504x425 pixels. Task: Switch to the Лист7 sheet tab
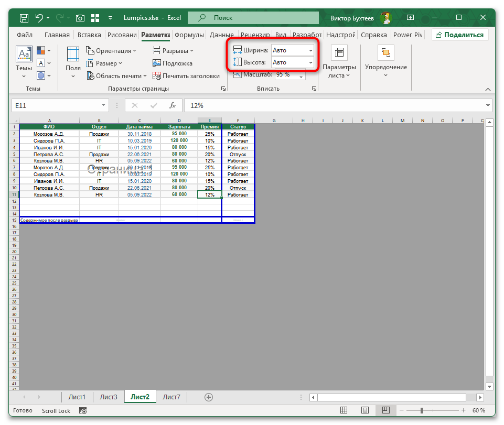click(x=171, y=397)
